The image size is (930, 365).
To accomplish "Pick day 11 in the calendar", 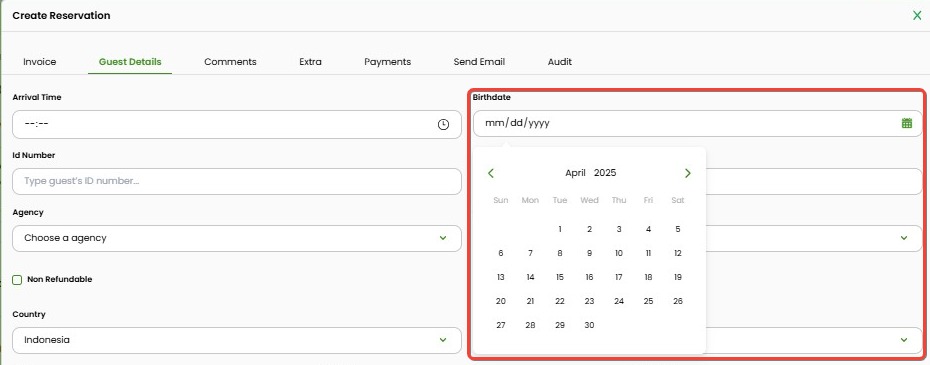I will pyautogui.click(x=648, y=253).
